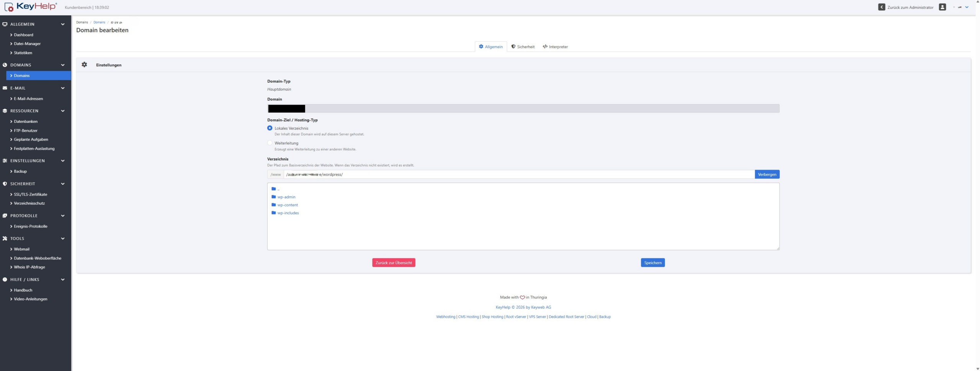Open Verzeichnisschutz in the sidebar
980x371 pixels.
pos(29,203)
